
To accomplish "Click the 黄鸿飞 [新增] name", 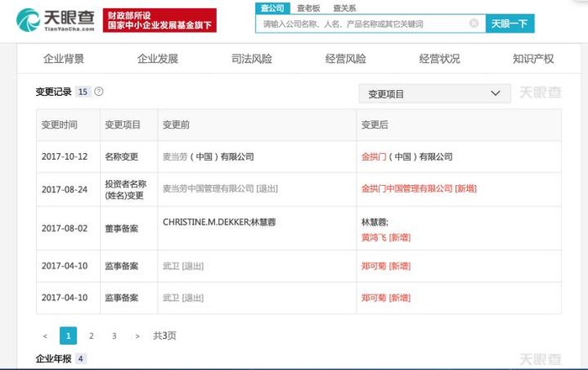I will (386, 237).
